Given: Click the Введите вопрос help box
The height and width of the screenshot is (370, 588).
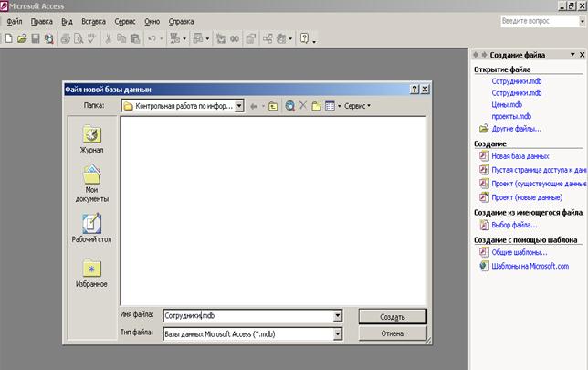Looking at the screenshot, I should [x=540, y=21].
